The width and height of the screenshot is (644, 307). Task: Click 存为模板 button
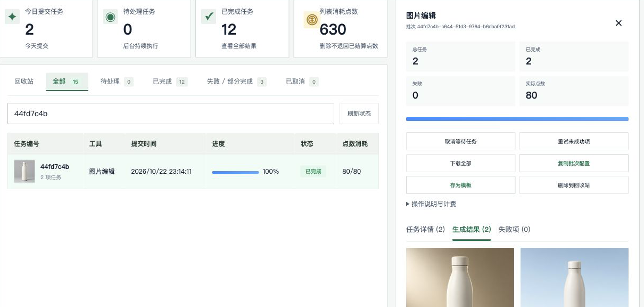click(460, 185)
